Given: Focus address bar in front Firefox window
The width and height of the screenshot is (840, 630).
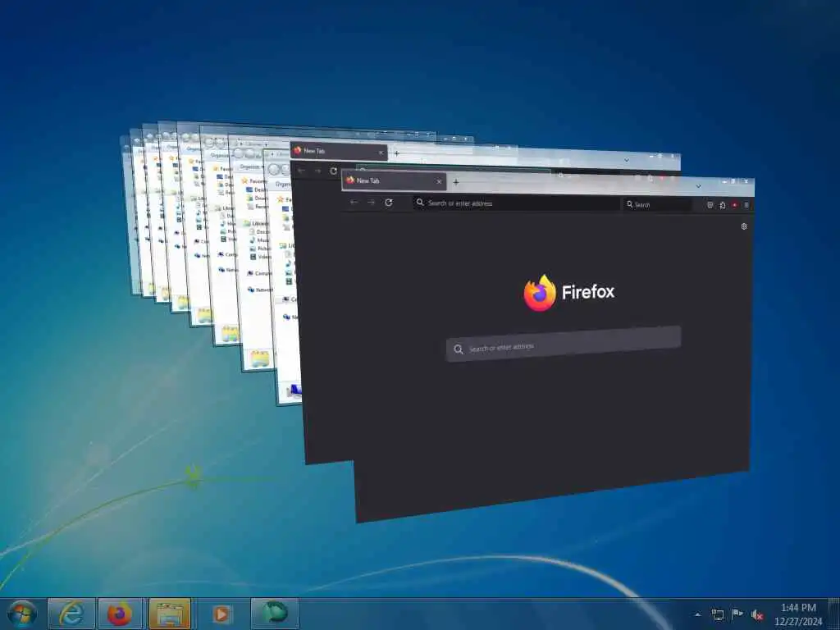Looking at the screenshot, I should point(517,203).
